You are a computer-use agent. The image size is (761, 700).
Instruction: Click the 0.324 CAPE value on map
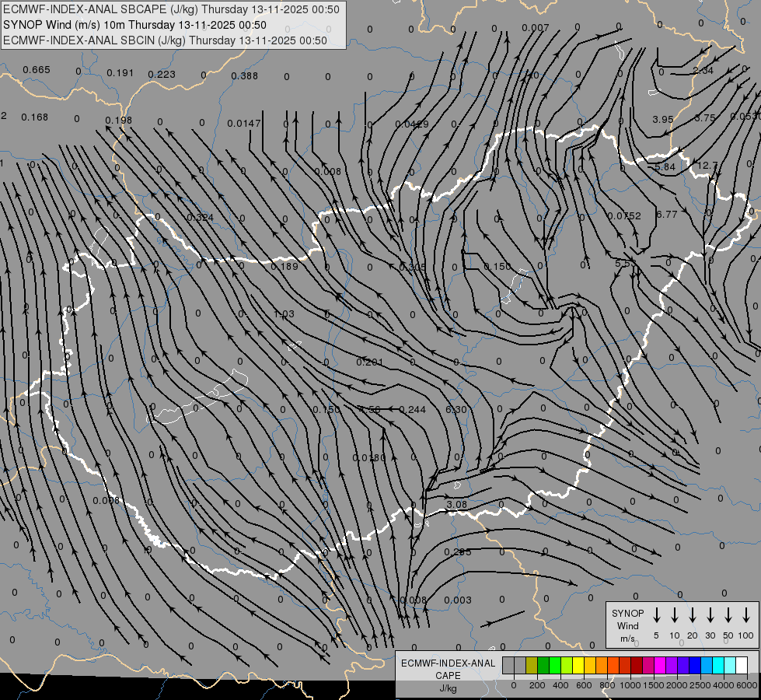tap(200, 217)
